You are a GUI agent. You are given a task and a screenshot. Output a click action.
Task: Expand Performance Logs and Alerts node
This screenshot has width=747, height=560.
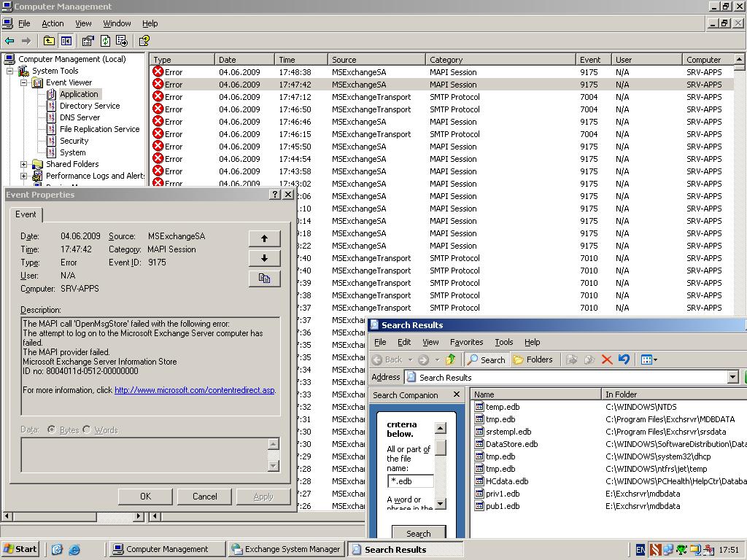point(23,176)
